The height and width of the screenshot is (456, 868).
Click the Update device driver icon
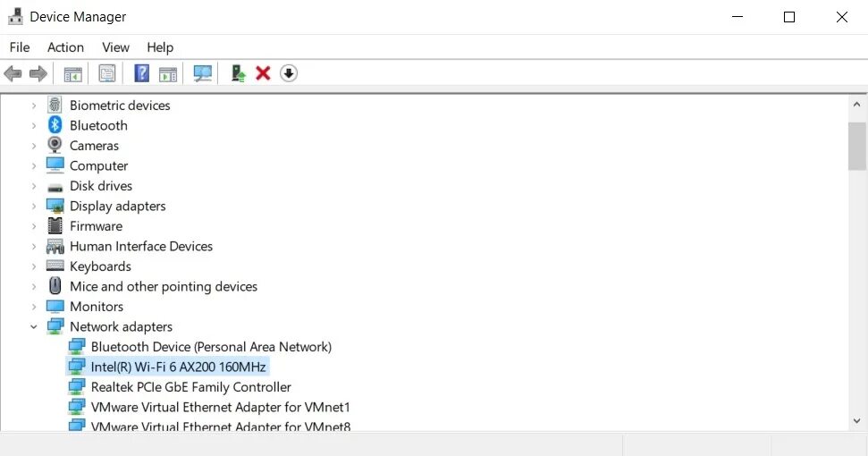(238, 73)
